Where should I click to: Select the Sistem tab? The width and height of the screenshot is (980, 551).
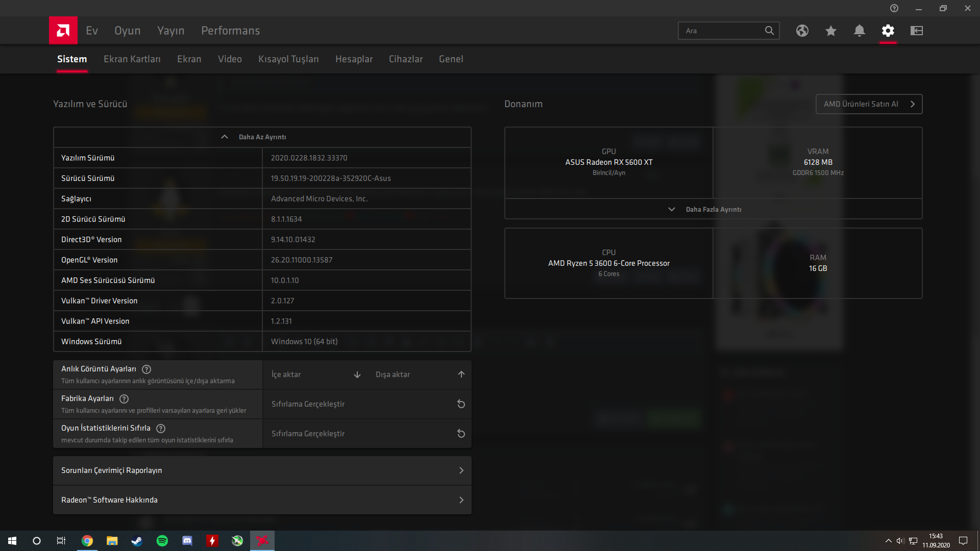tap(72, 59)
